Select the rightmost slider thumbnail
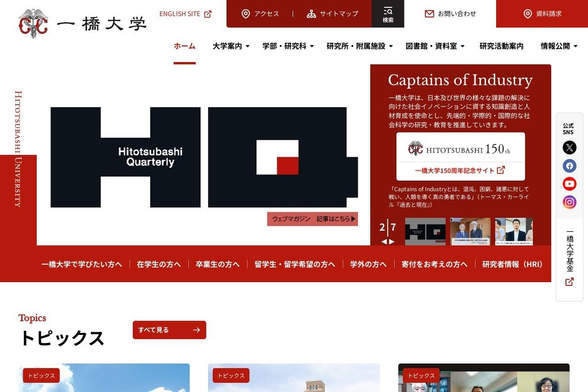Screen dimensions: 588x392 (514, 232)
